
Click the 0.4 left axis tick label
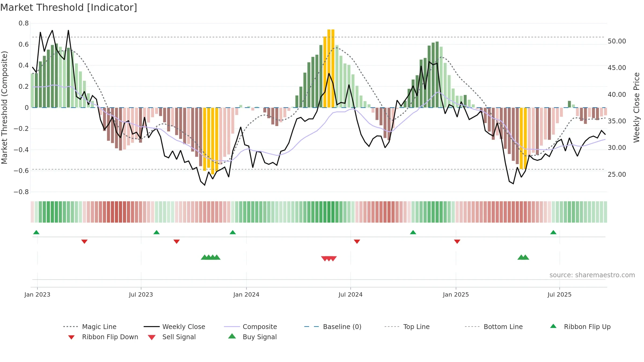click(x=24, y=65)
